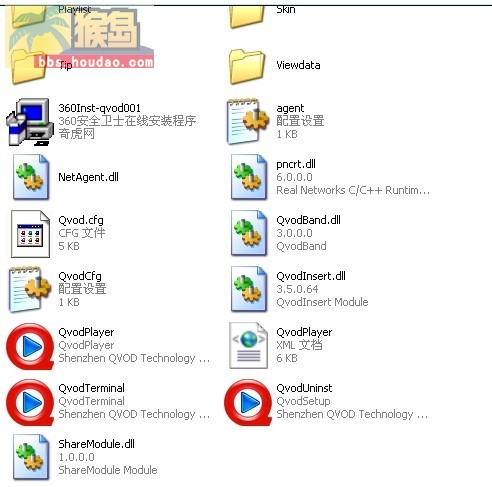492x487 pixels.
Task: Select the QvodPlayer XML document icon
Action: coord(248,345)
